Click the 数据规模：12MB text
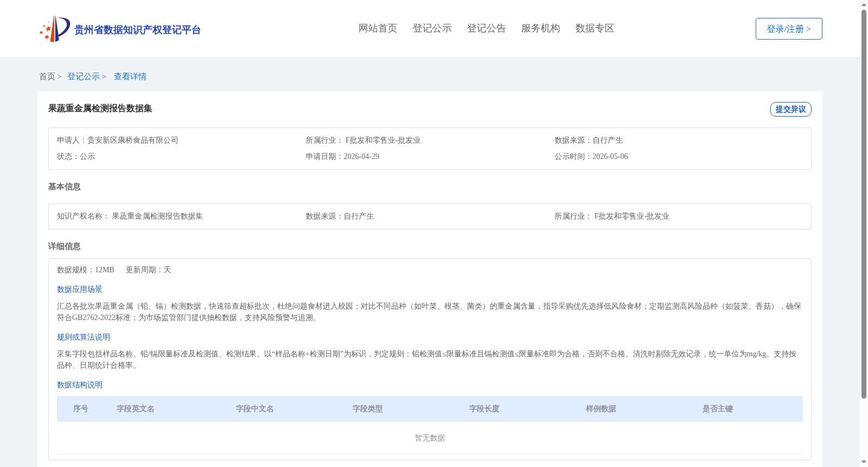This screenshot has height=467, width=868. click(86, 270)
